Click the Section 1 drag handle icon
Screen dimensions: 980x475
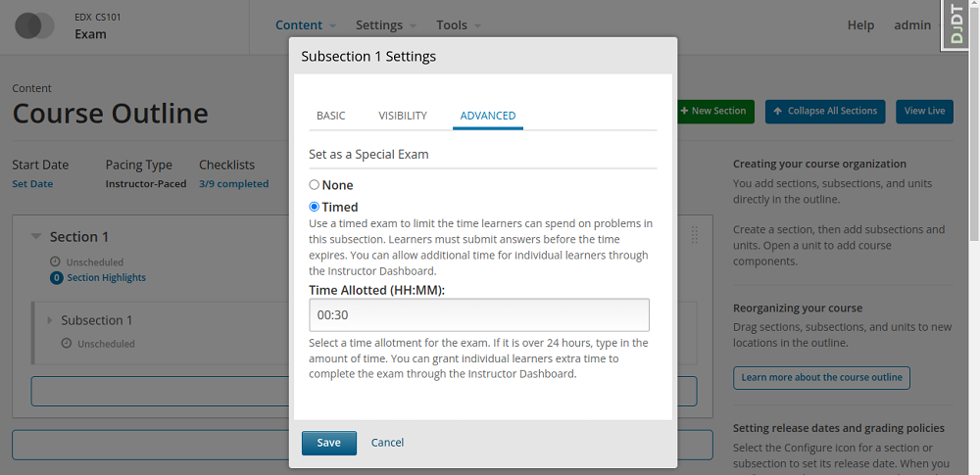pos(695,235)
